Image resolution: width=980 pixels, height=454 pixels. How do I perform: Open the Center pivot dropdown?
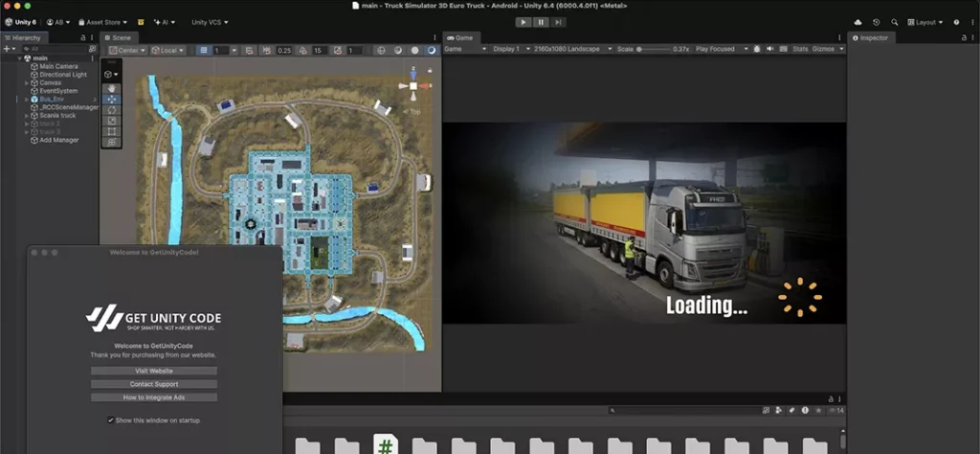128,50
